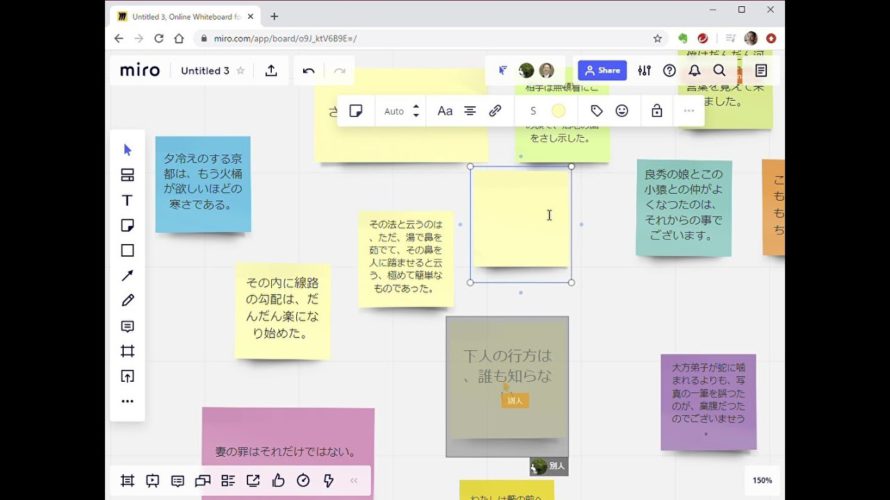The height and width of the screenshot is (500, 890).
Task: Click the miro logo
Action: tap(140, 70)
